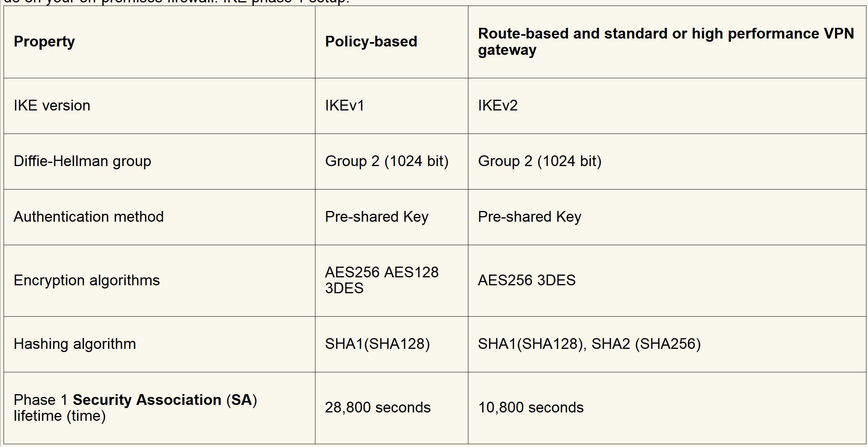Click Group 2 value in Route-based column
The image size is (868, 447).
[539, 161]
